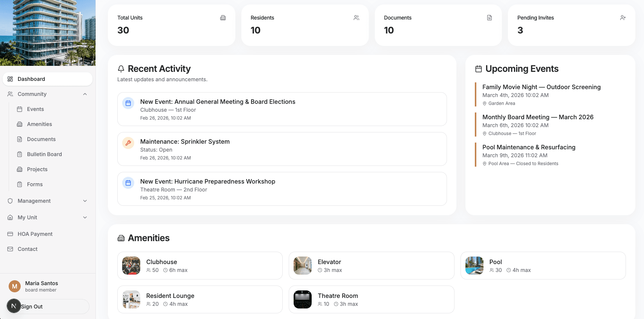
Task: Click the Community people icon
Action: 10,94
